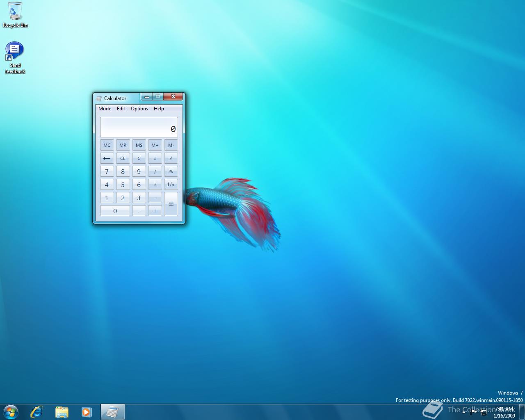Open Windows Explorer from the taskbar
Screen dimensions: 525x420
pos(62,412)
